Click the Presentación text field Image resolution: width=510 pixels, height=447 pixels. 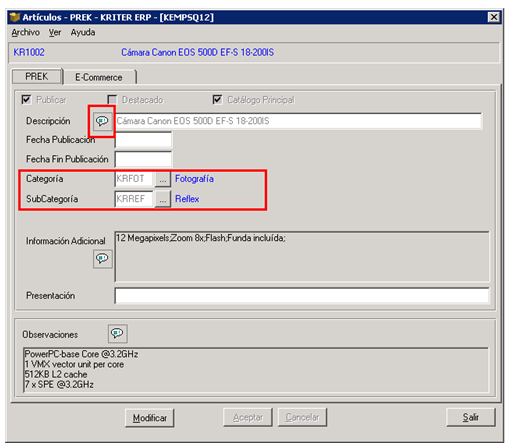[x=302, y=296]
